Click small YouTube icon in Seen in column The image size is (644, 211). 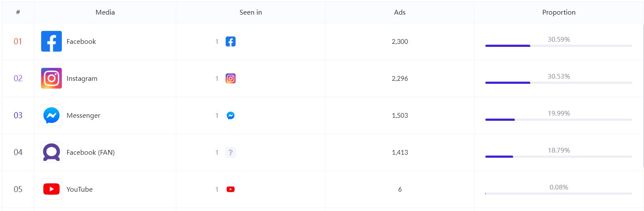(230, 190)
